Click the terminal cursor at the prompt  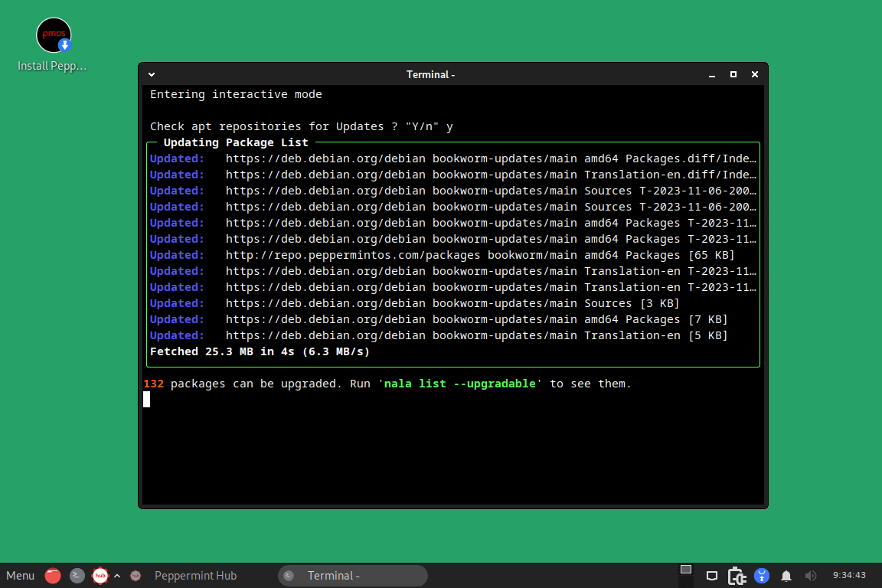tap(146, 399)
